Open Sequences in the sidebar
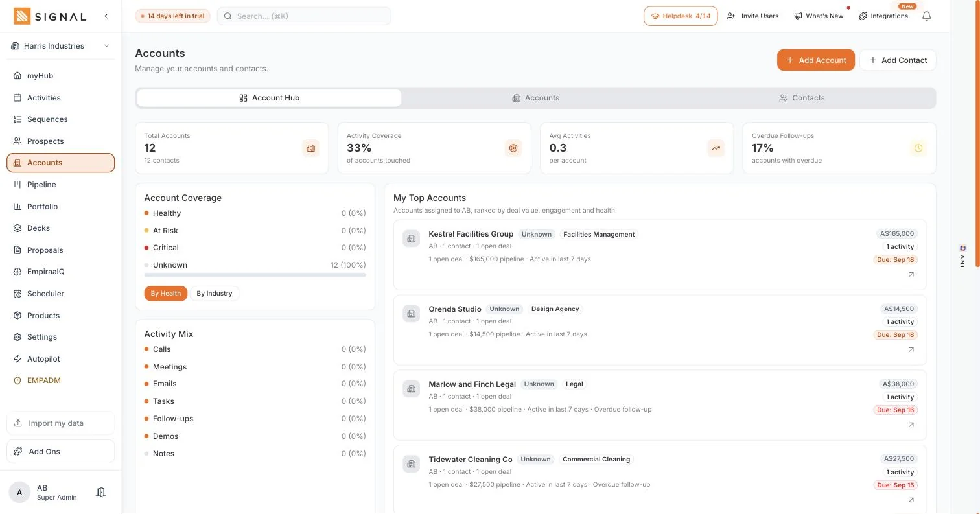This screenshot has width=980, height=514. 61,119
